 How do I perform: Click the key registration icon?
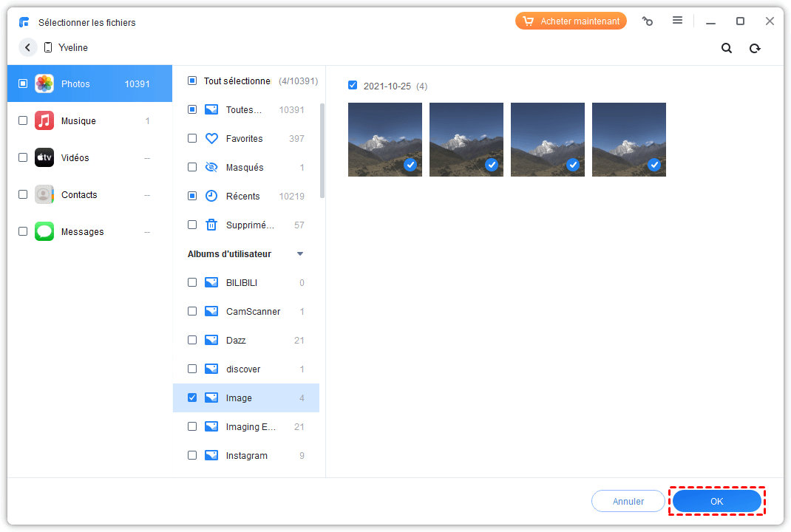648,21
